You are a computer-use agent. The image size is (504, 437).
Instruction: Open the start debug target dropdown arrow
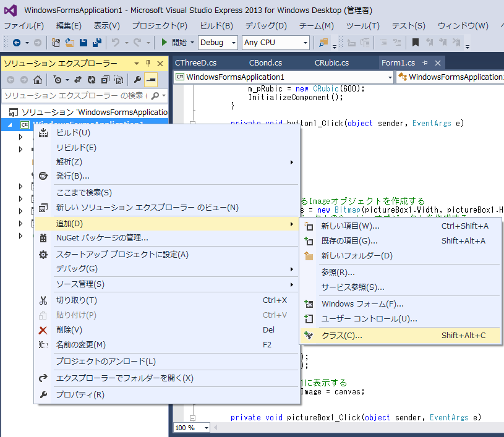point(192,43)
